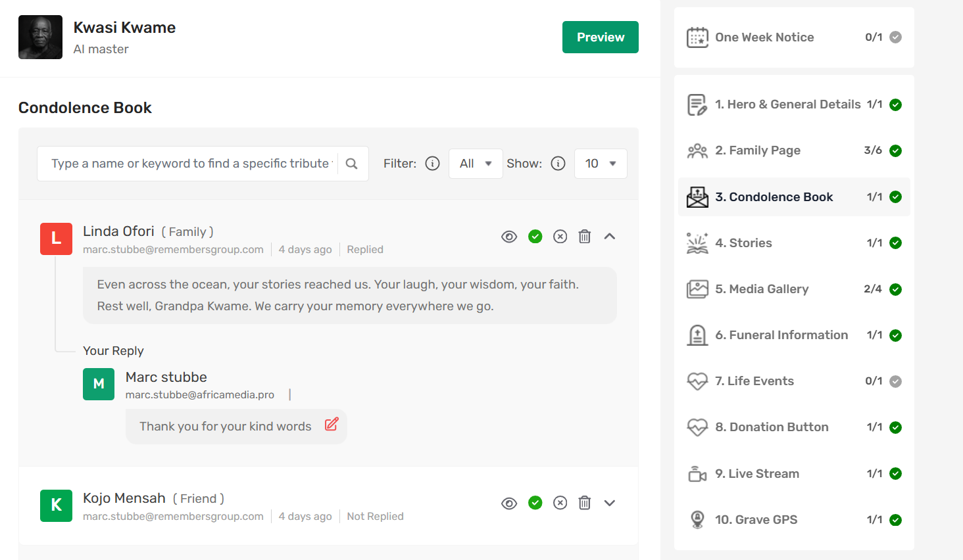
Task: Reject Linda Ofori's tribute with X icon
Action: [560, 237]
